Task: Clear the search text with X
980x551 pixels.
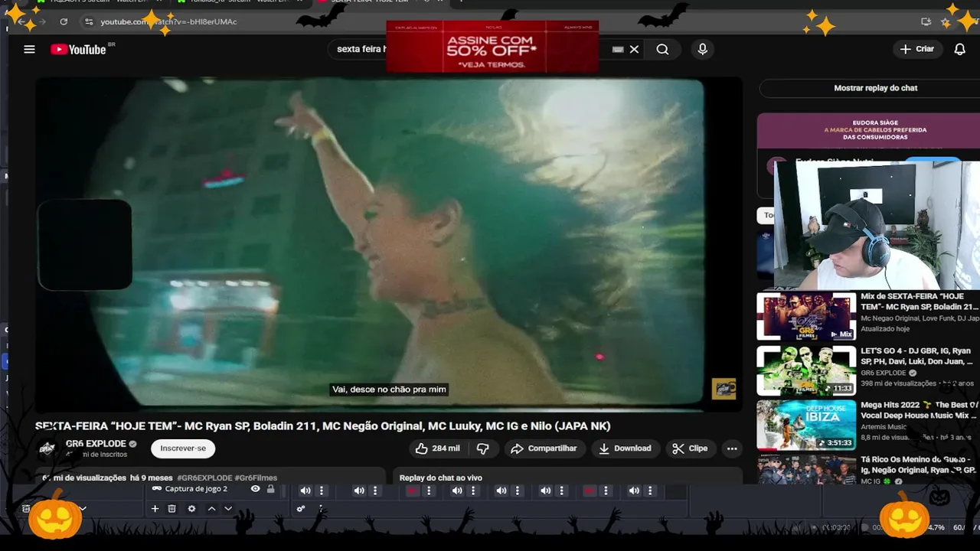Action: pos(634,49)
